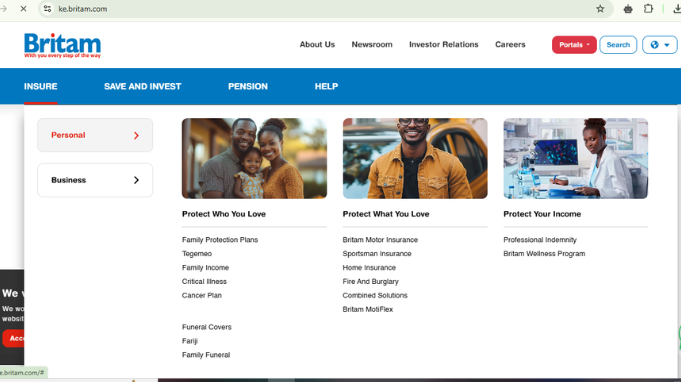
Task: Open Fire And Burglary link
Action: click(370, 281)
